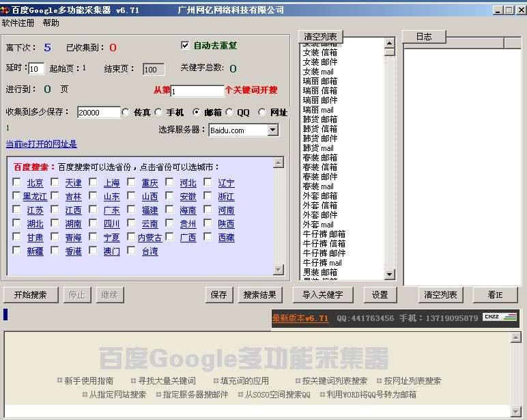The image size is (527, 420).
Task: Click the 日志 tab header
Action: 424,36
